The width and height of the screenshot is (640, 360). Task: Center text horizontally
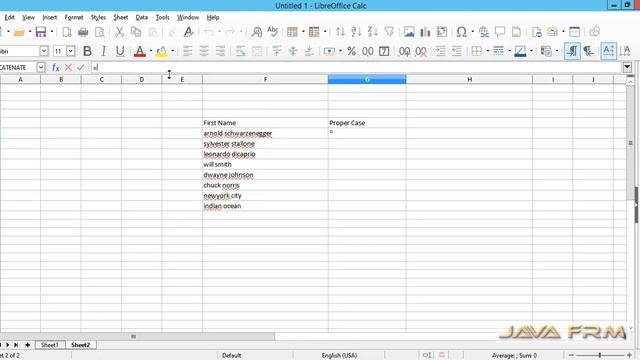click(x=204, y=51)
